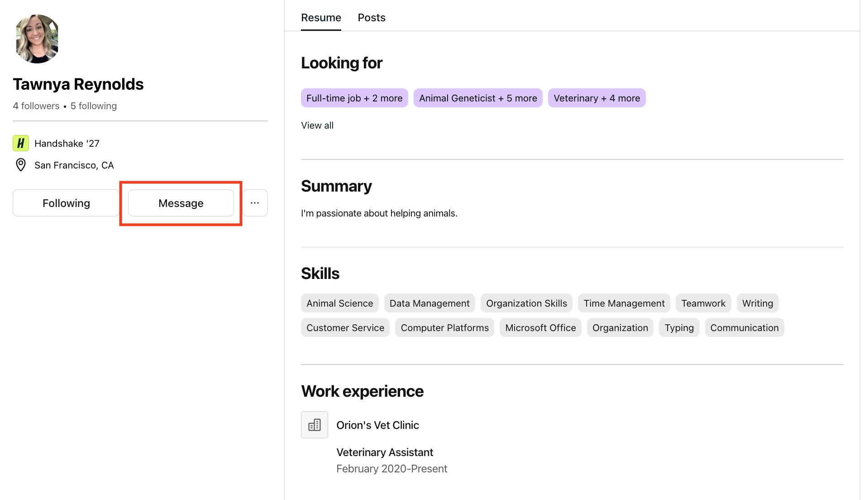Viewport: 868px width, 500px height.
Task: Select the Organization skill chip
Action: pos(620,327)
